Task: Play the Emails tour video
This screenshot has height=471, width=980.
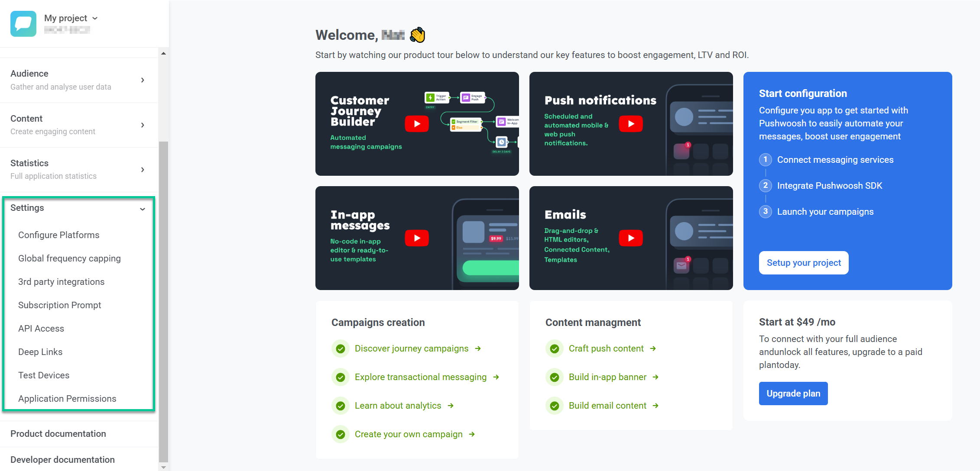Action: point(631,238)
